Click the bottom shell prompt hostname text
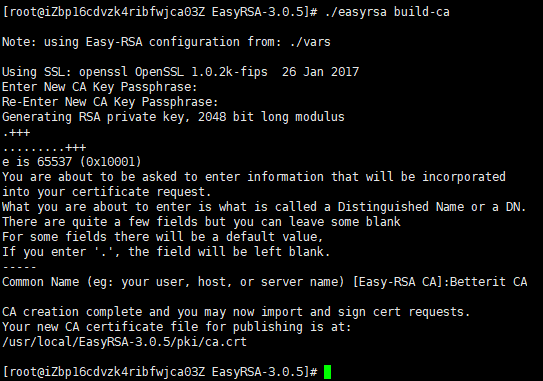Image resolution: width=543 pixels, height=381 pixels. click(x=125, y=372)
